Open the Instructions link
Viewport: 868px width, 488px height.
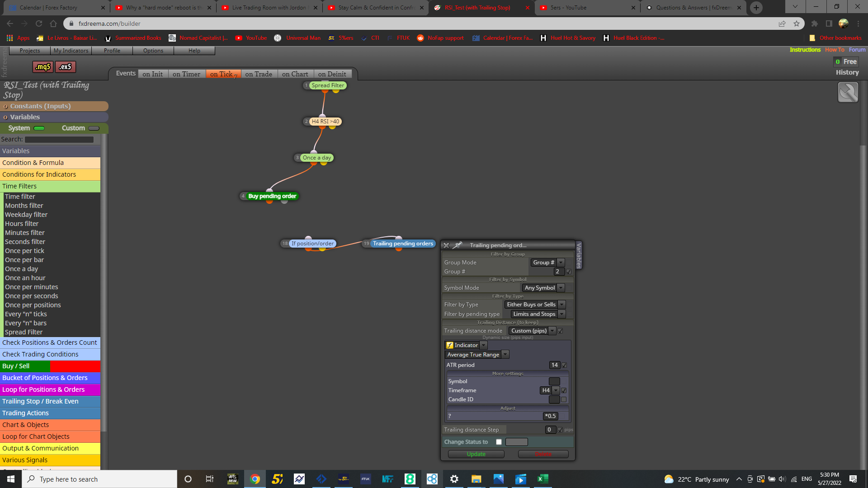tap(805, 50)
